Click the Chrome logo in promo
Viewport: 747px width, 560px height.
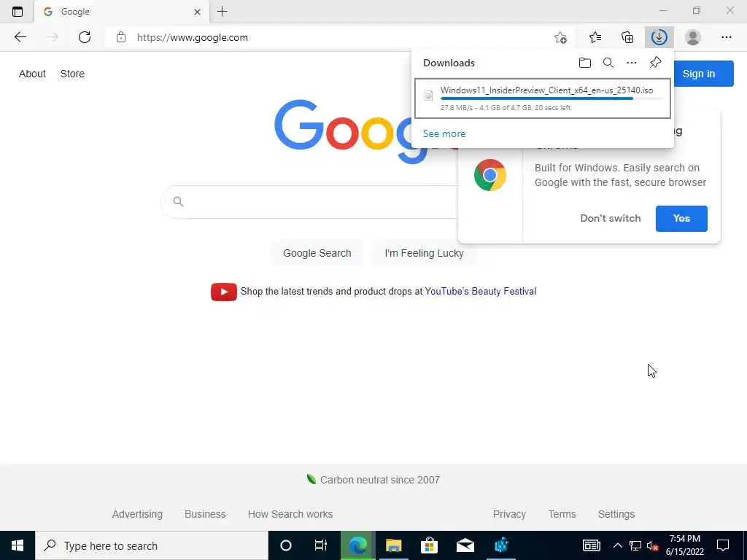click(489, 175)
